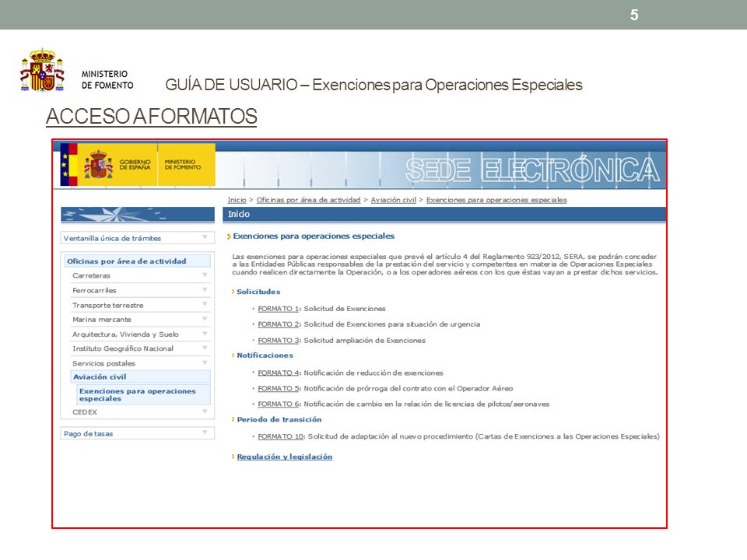Open the Pago de tasas menu

point(88,434)
